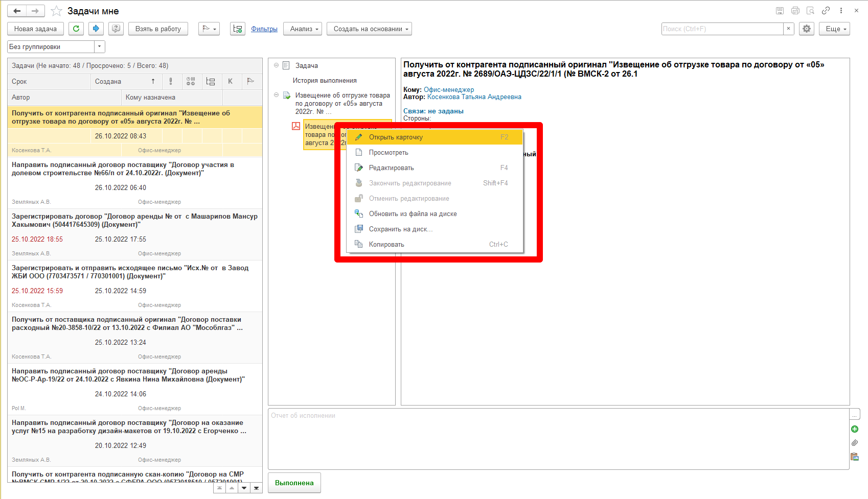Click the save icon in title bar

point(780,11)
